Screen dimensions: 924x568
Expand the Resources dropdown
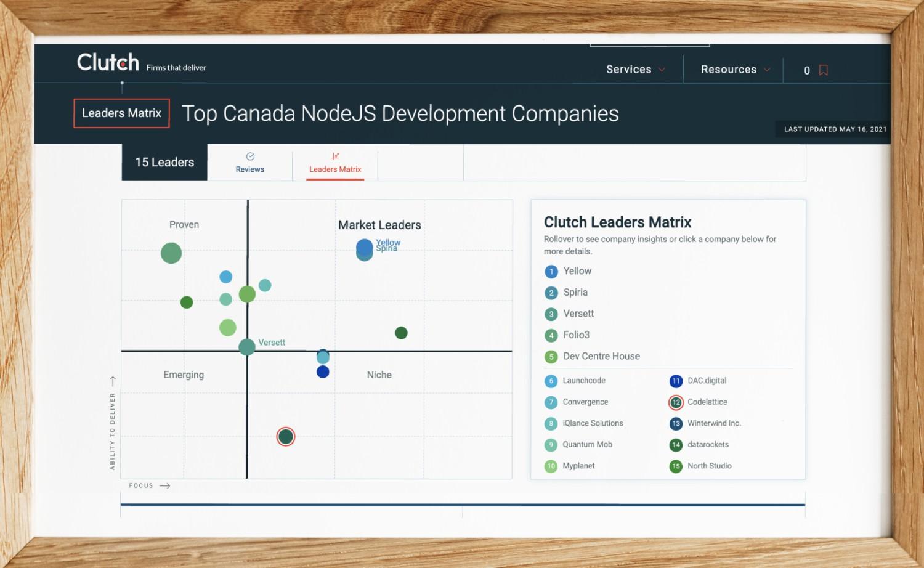click(x=736, y=70)
